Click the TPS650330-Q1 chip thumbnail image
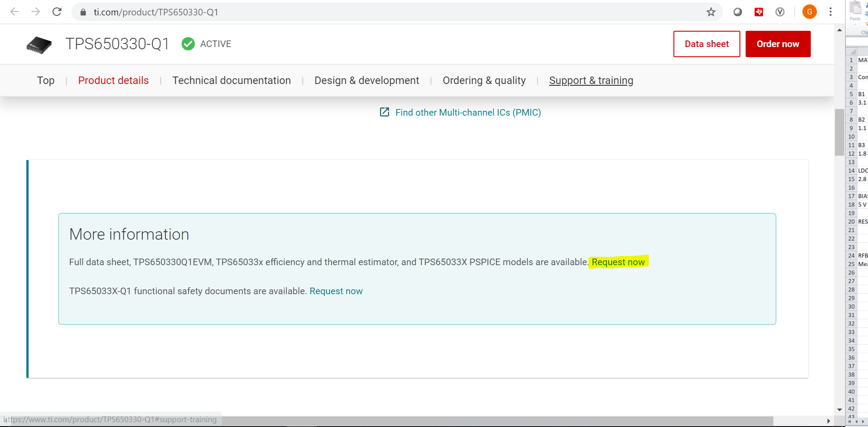The image size is (868, 427). pyautogui.click(x=39, y=45)
